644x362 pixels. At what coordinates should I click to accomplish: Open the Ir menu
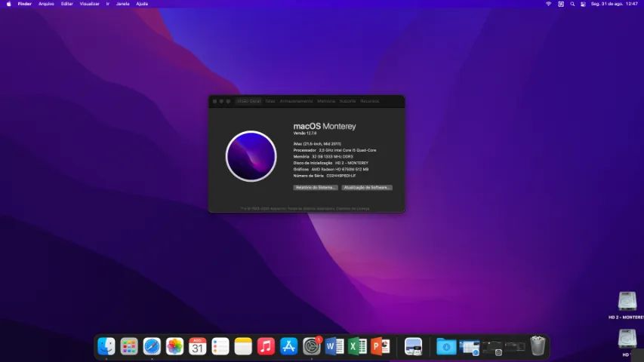(108, 4)
